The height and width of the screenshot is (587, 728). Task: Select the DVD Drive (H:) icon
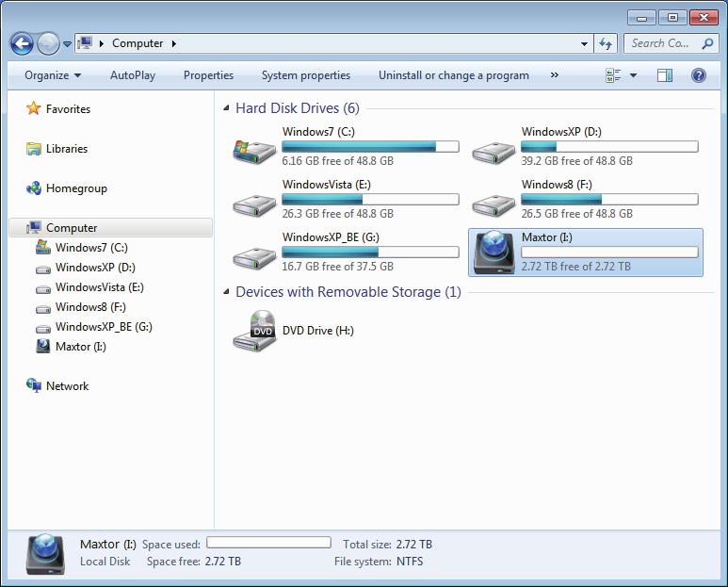tap(254, 331)
